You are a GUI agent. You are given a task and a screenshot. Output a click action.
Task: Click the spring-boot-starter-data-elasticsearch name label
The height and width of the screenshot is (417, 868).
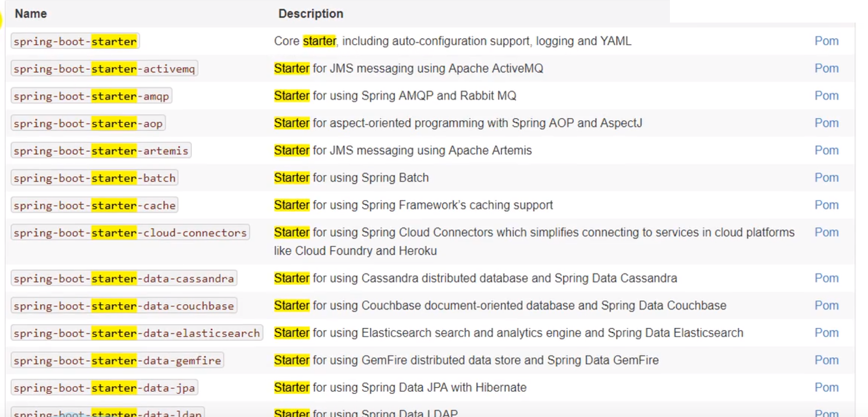coord(137,333)
